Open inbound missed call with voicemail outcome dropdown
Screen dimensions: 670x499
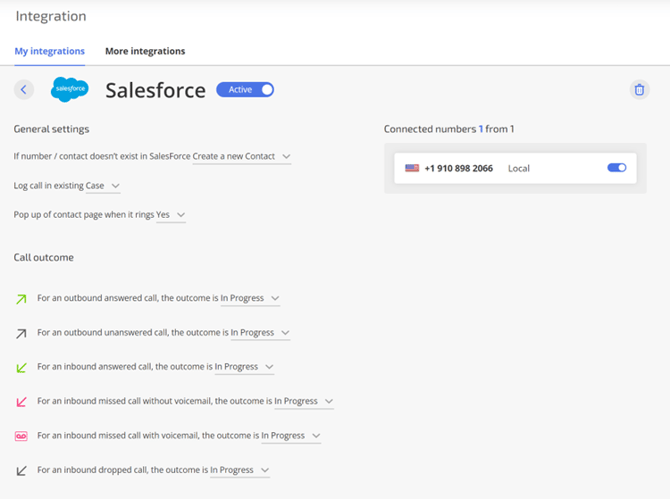[291, 436]
